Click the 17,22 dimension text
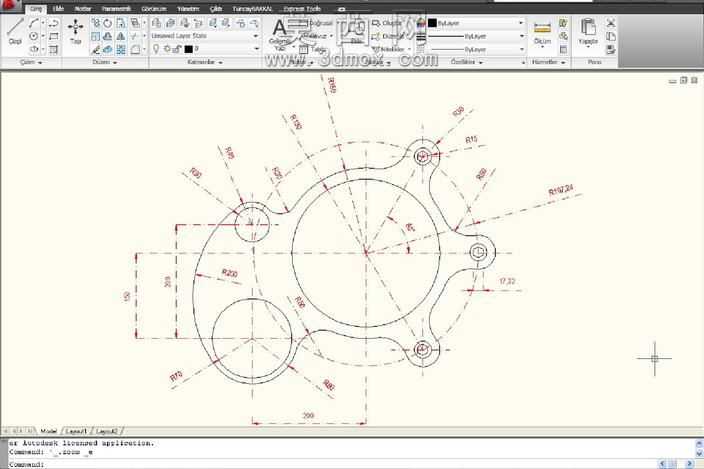The height and width of the screenshot is (469, 704). (507, 281)
